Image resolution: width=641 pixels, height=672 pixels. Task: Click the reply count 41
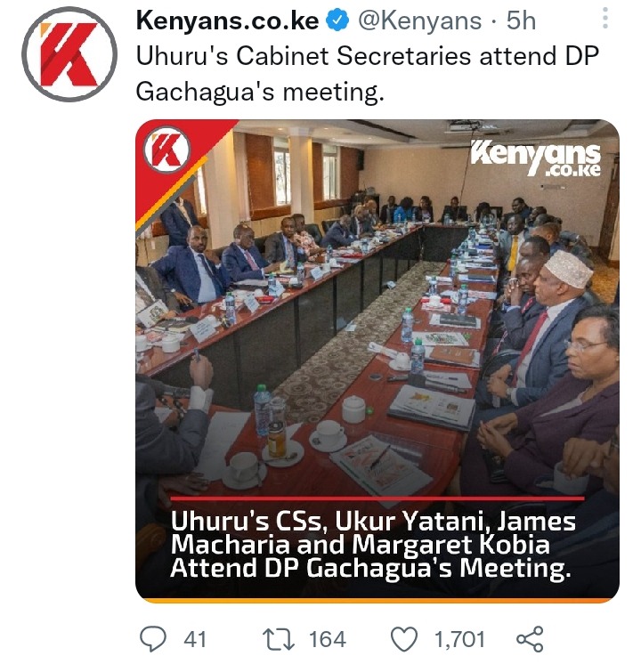point(195,639)
